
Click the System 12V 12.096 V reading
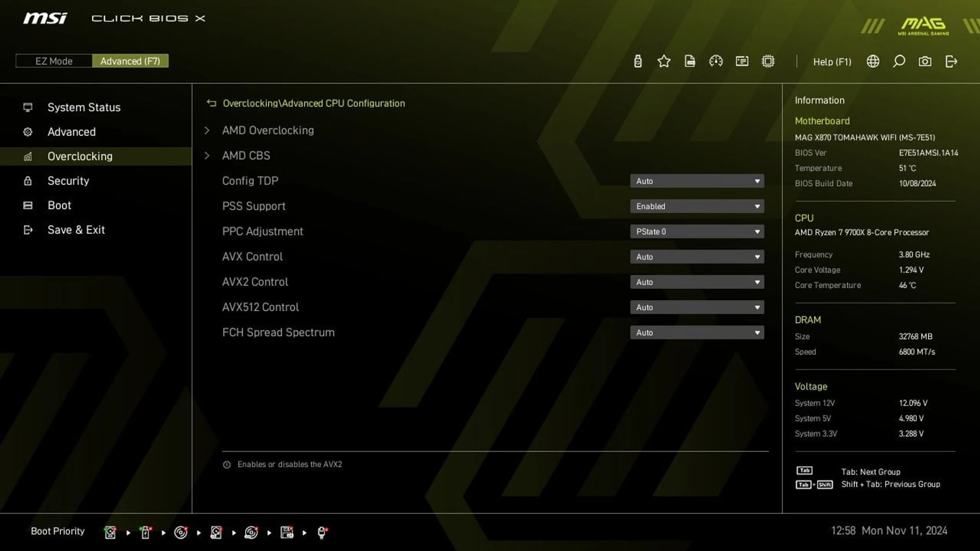(913, 403)
